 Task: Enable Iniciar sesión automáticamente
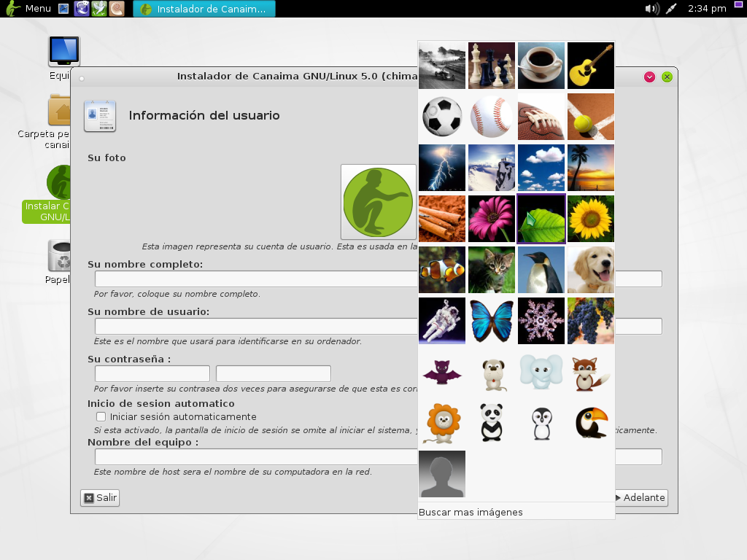pos(101,417)
